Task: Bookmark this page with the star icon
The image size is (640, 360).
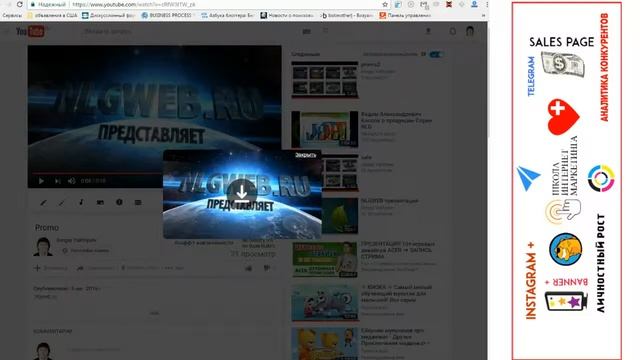Action: coord(385,4)
